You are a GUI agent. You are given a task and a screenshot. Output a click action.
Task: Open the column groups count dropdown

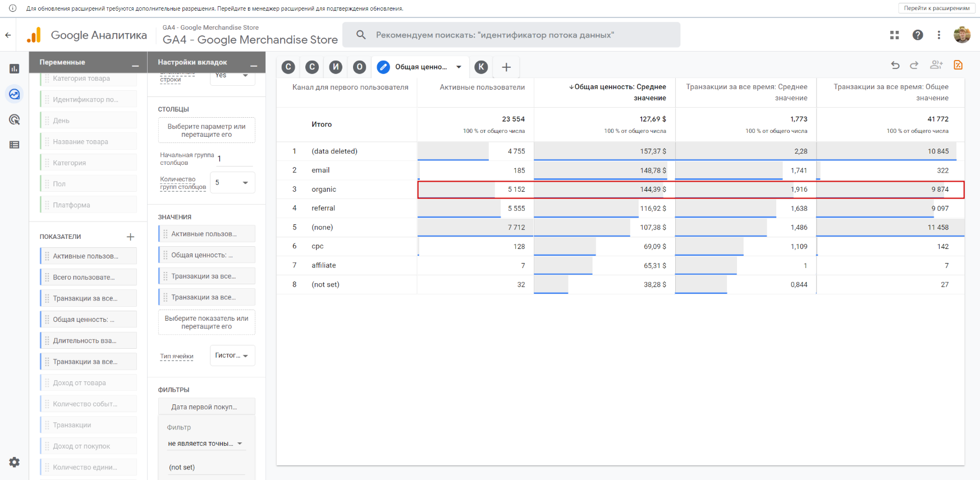232,183
